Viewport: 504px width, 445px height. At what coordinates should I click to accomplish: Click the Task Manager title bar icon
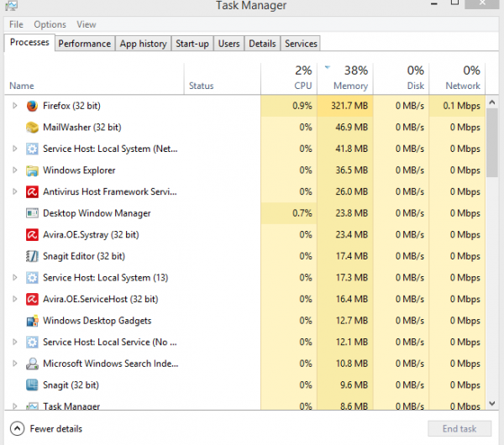click(11, 5)
